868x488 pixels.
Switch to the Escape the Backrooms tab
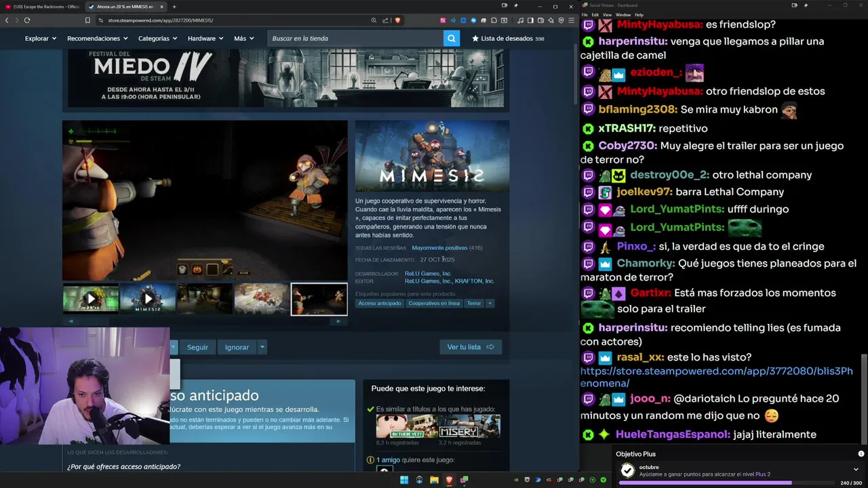click(x=42, y=7)
